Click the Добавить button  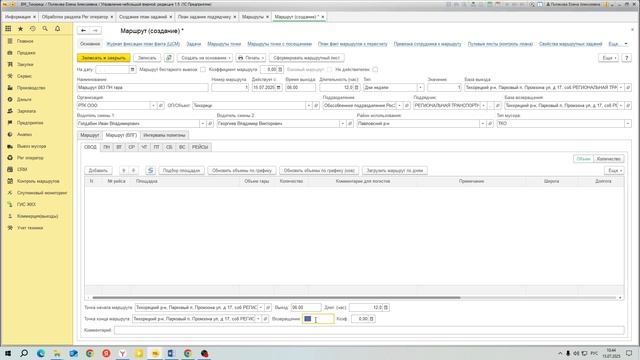[98, 170]
